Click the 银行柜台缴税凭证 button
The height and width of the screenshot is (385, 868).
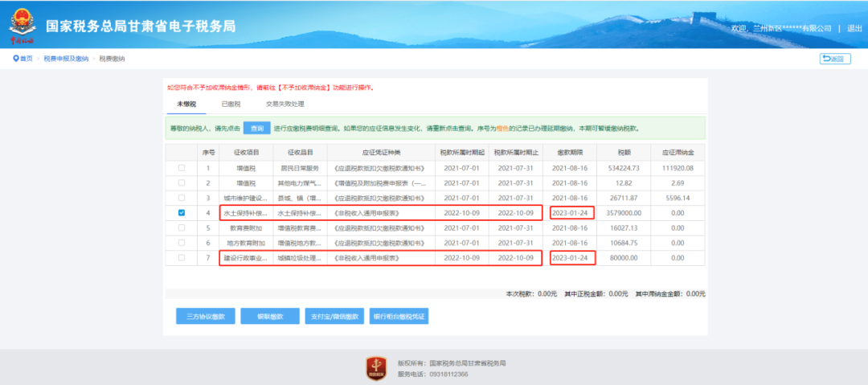click(x=399, y=317)
